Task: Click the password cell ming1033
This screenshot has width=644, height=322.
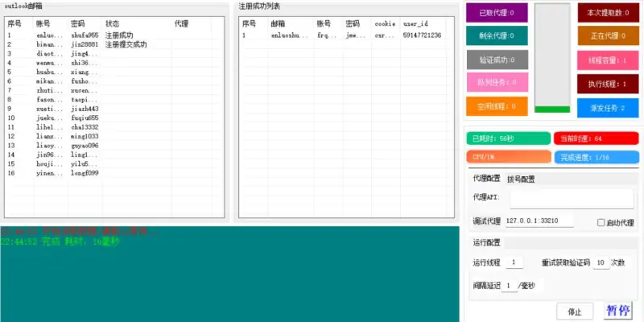Action: point(85,136)
